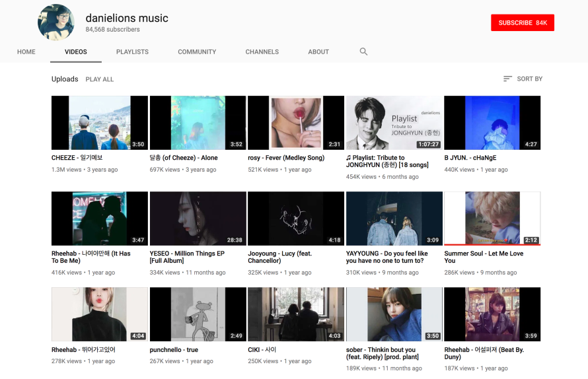Click the red watched-progress bar under Summer Soul
Viewport: 588px width, 379px height.
point(492,245)
